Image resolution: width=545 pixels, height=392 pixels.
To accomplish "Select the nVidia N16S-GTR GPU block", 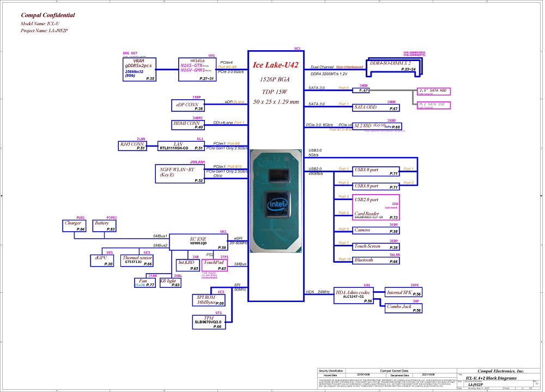I will coord(197,70).
